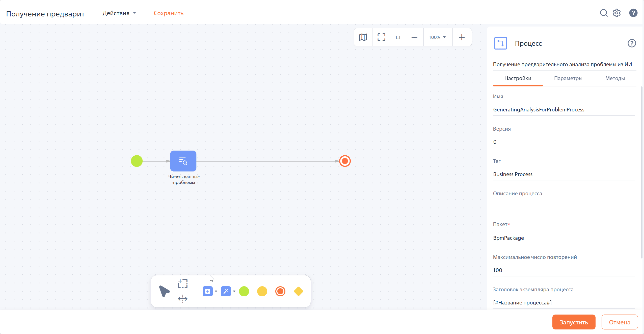
Task: Toggle the minimap map icon
Action: pyautogui.click(x=363, y=37)
